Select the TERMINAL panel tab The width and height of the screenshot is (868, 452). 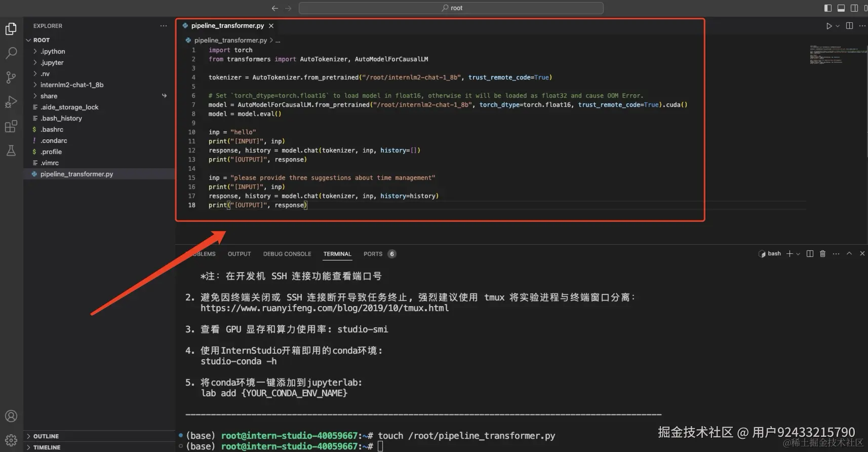tap(337, 254)
